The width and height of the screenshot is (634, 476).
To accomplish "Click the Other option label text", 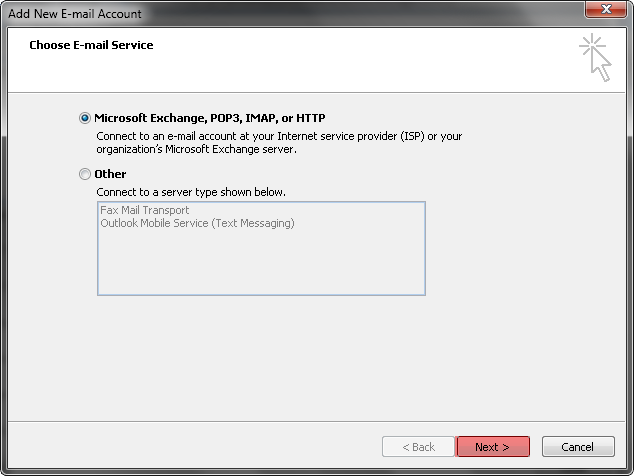I will point(110,174).
